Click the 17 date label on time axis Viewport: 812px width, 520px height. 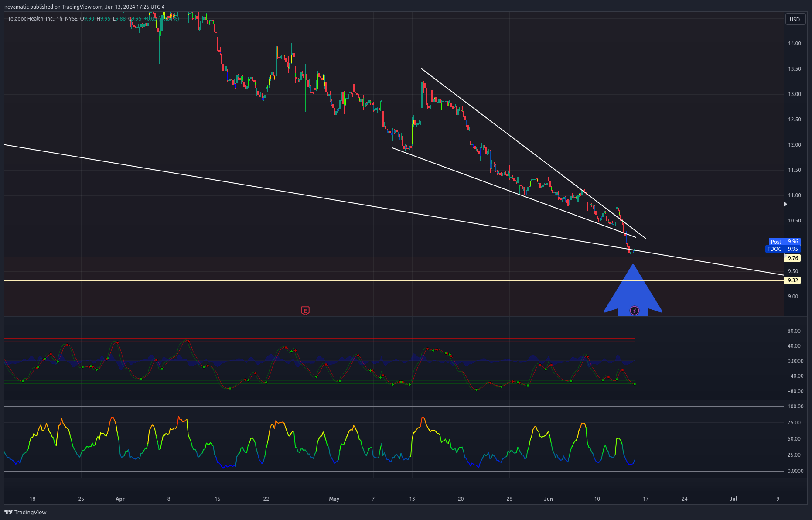[645, 499]
